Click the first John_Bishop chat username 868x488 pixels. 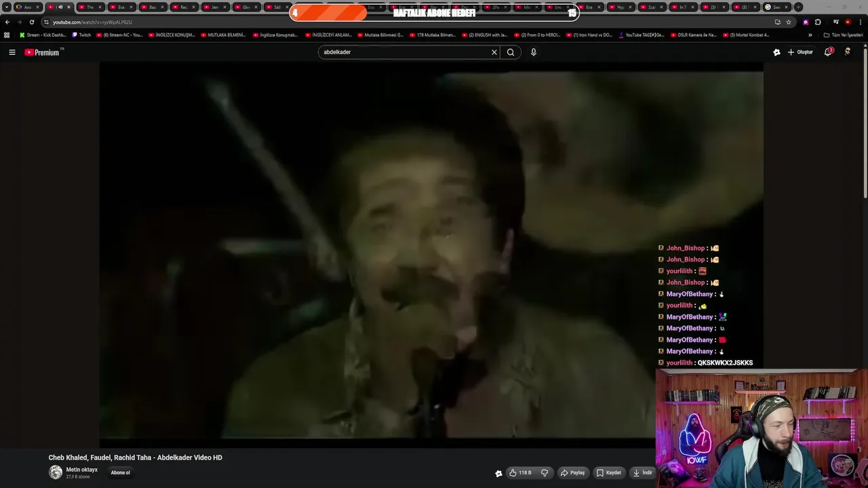pos(686,248)
